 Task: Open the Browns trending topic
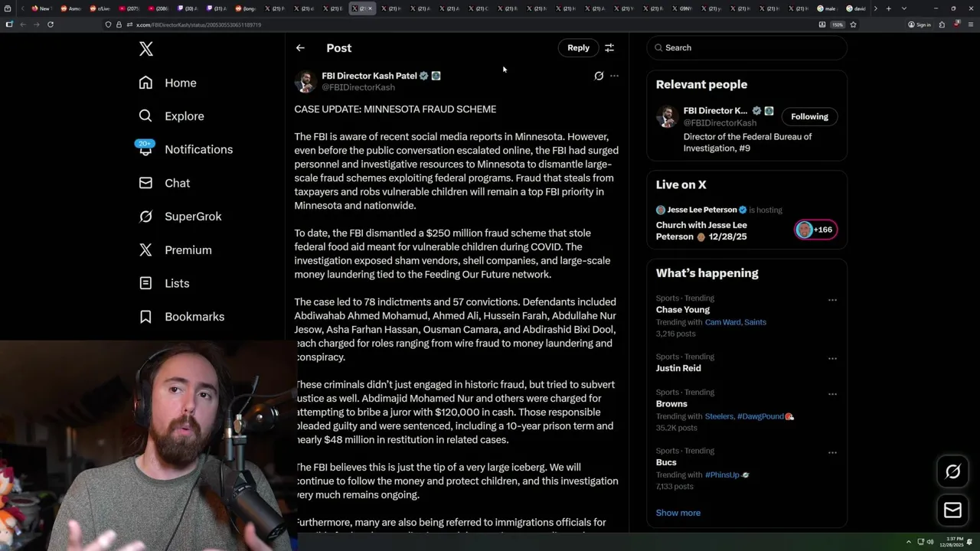(x=671, y=404)
